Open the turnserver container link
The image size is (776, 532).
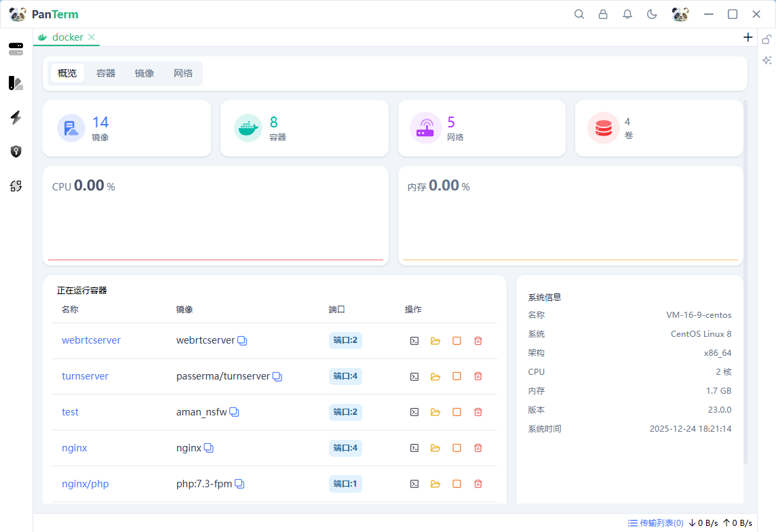pos(85,376)
